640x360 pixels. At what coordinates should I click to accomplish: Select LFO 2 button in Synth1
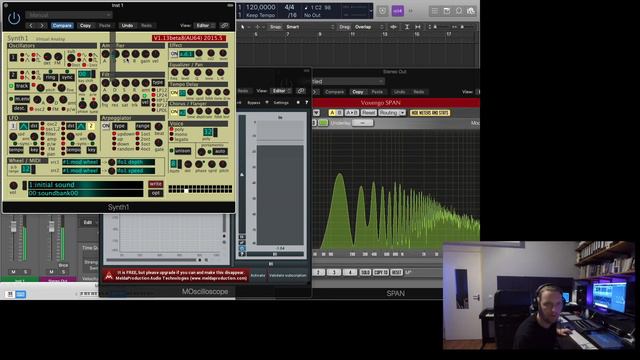[x=91, y=126]
